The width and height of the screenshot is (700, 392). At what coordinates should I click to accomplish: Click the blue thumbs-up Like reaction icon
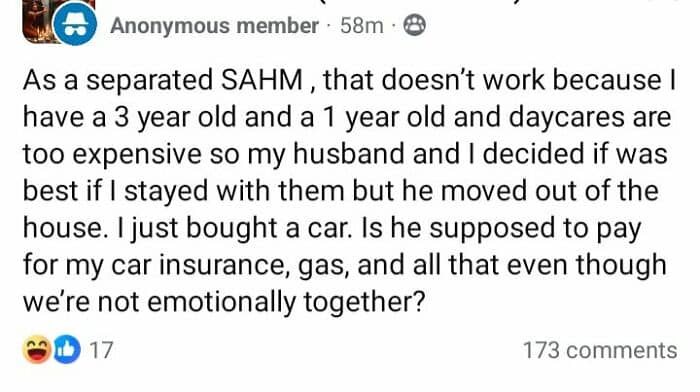click(67, 350)
